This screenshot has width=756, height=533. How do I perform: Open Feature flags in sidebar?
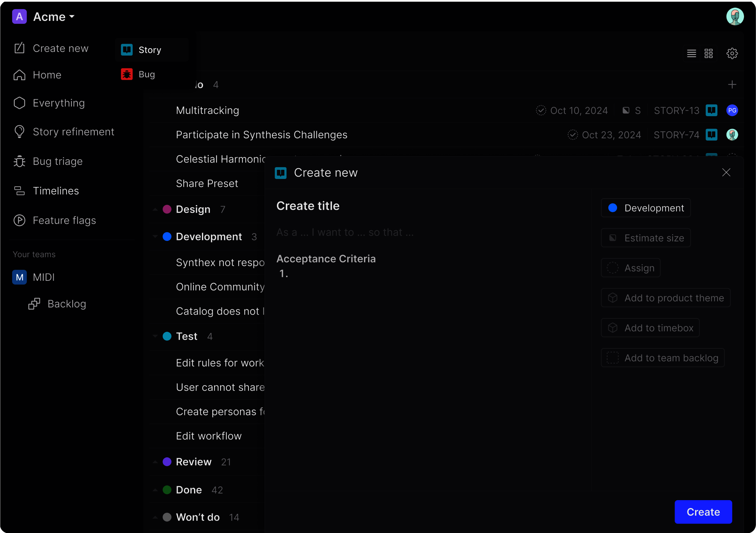tap(64, 220)
